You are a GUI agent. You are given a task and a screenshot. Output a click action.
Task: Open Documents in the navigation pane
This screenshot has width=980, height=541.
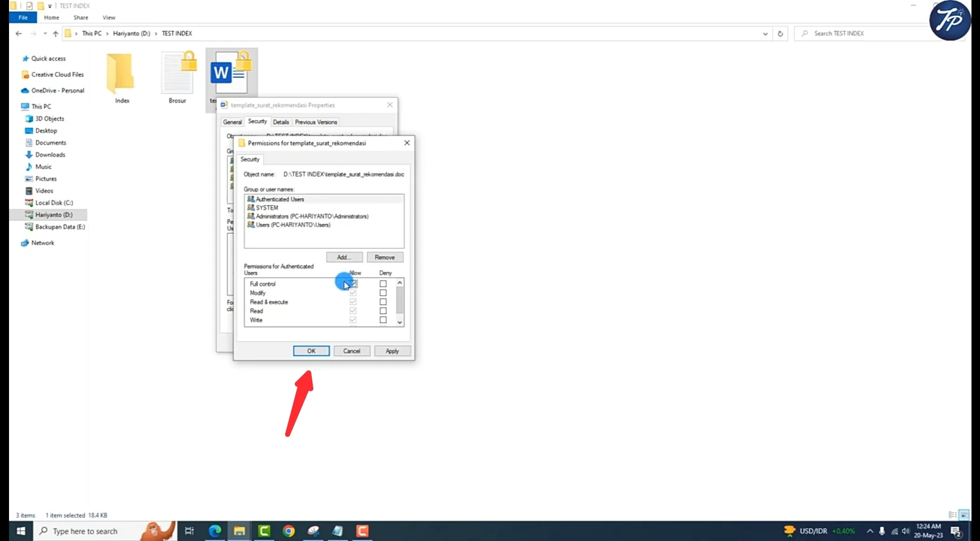(50, 143)
